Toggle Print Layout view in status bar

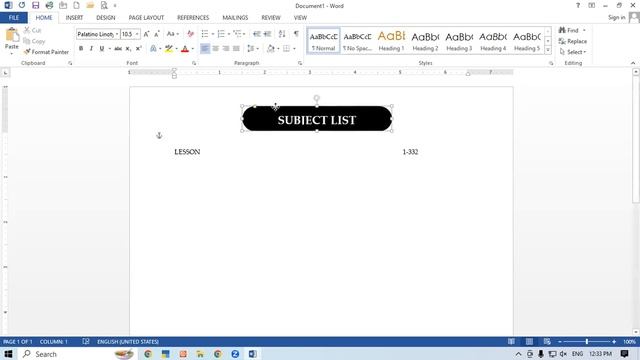pyautogui.click(x=529, y=342)
